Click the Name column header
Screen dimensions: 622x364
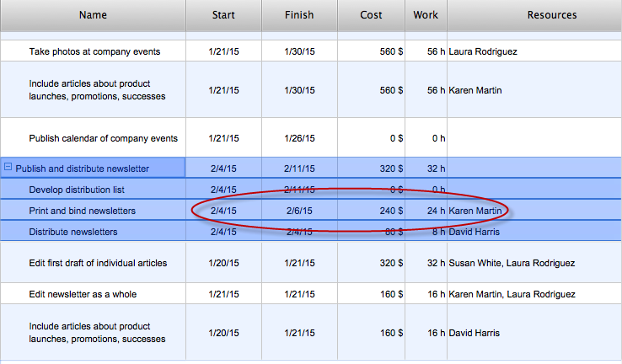coord(93,15)
